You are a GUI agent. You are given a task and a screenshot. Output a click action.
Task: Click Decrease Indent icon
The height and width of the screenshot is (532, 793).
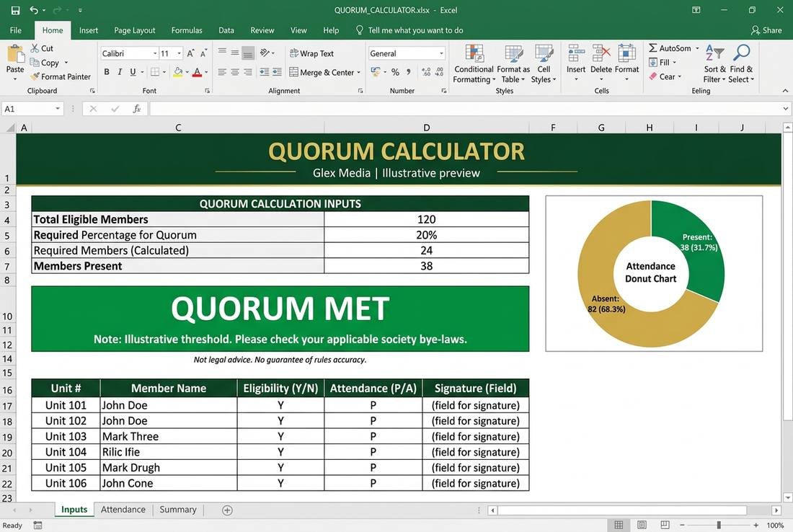pyautogui.click(x=264, y=72)
